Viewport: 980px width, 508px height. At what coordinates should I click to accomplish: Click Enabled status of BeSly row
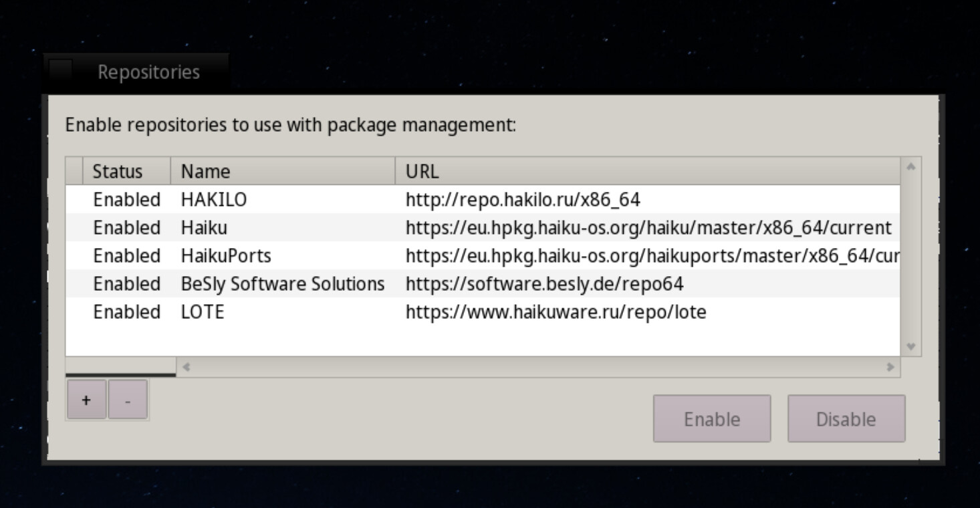click(126, 284)
